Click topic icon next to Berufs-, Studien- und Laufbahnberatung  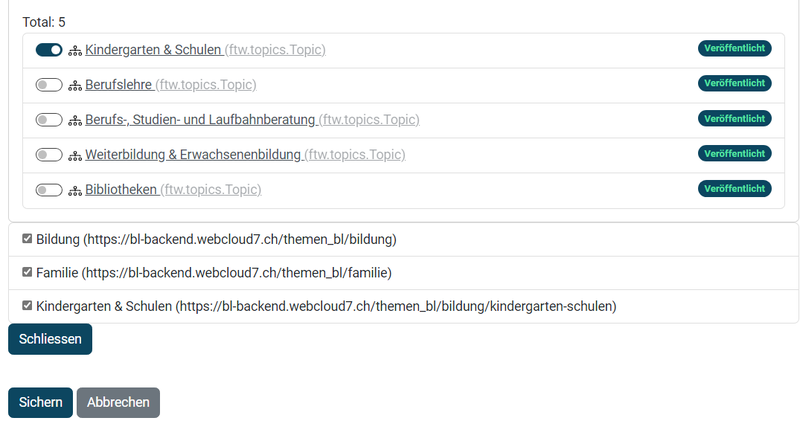coord(75,120)
